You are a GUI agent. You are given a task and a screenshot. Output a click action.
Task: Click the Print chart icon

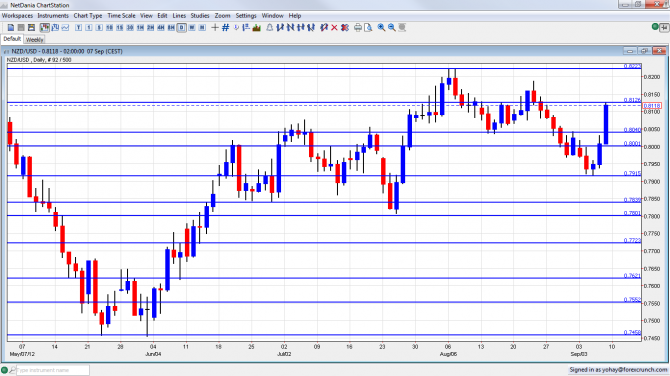pyautogui.click(x=358, y=27)
